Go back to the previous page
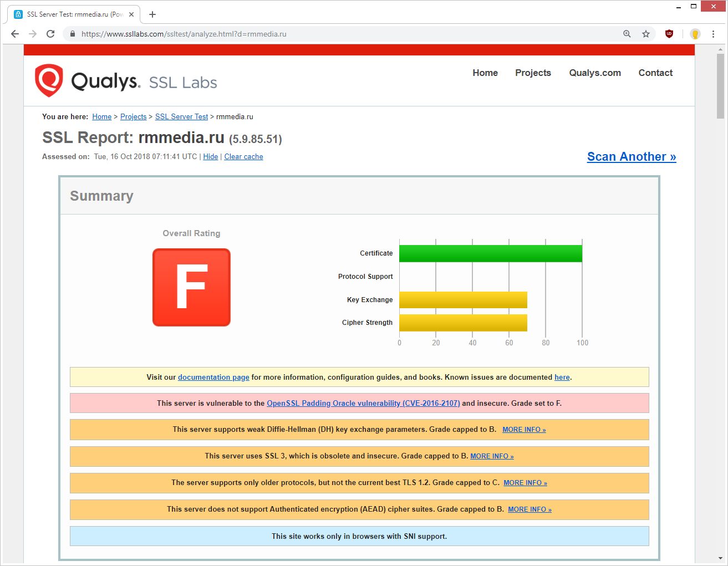 pyautogui.click(x=15, y=34)
